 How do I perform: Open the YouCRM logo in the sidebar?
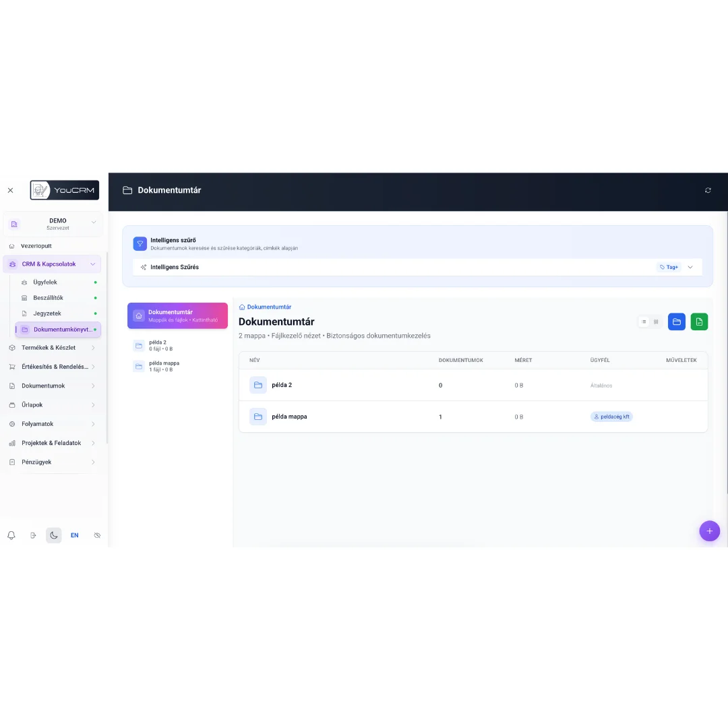click(x=64, y=190)
